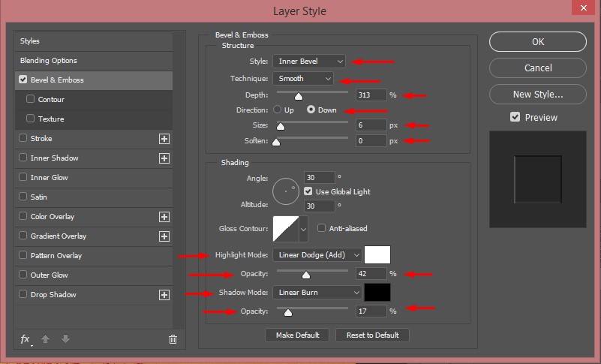Click the Angle value field
Screen dimensions: 601x364
[x=320, y=178]
